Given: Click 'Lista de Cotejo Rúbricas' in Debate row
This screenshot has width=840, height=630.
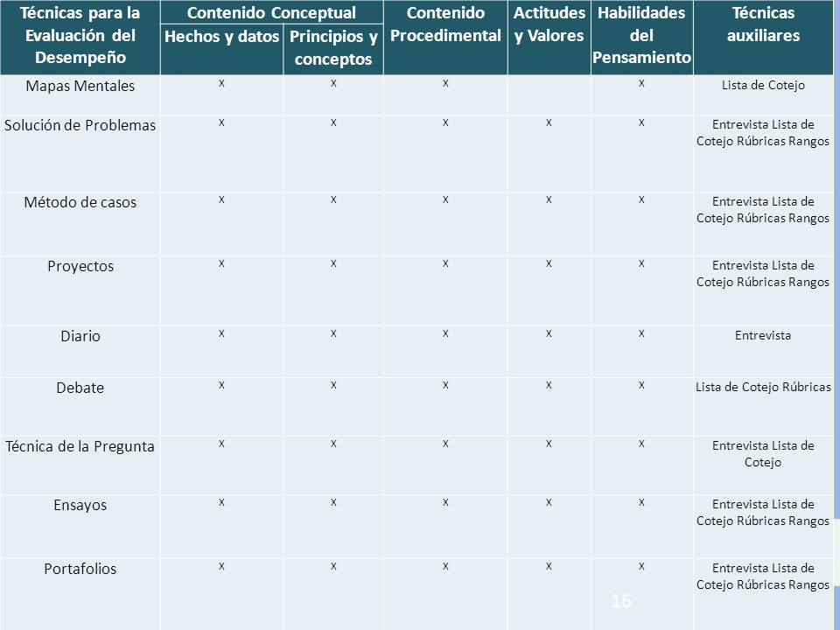Looking at the screenshot, I should [763, 388].
